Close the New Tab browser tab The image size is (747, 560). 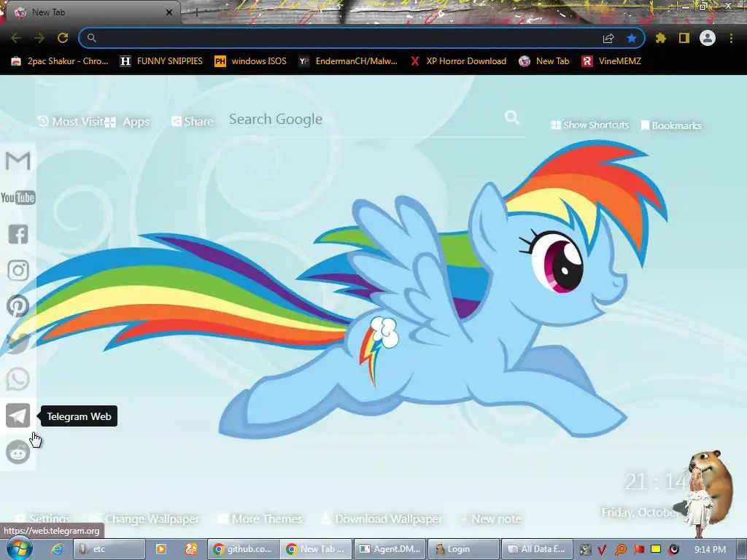[169, 12]
